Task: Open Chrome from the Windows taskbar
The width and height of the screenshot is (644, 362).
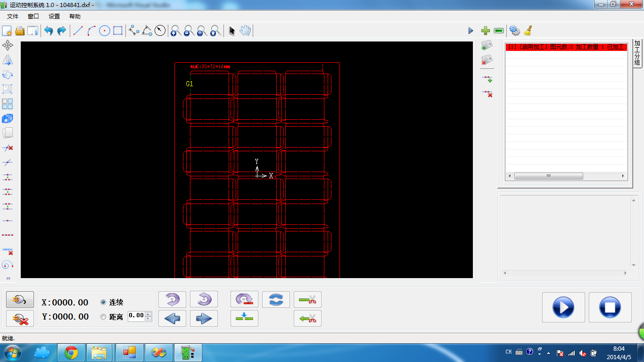Action: click(x=71, y=352)
